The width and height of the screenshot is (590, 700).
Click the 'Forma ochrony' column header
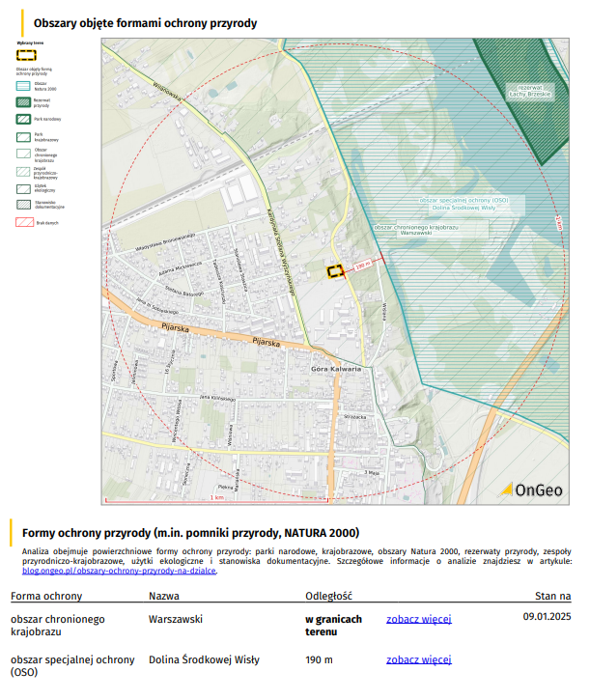click(x=46, y=596)
